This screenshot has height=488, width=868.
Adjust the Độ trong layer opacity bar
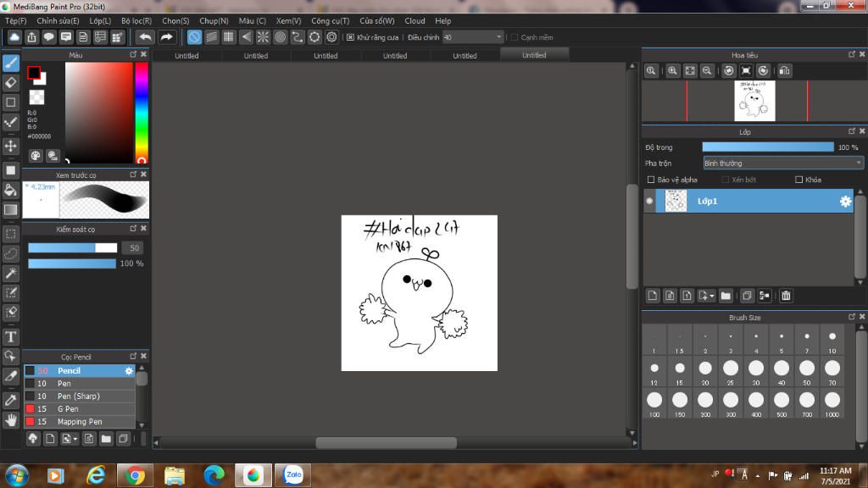[x=768, y=147]
